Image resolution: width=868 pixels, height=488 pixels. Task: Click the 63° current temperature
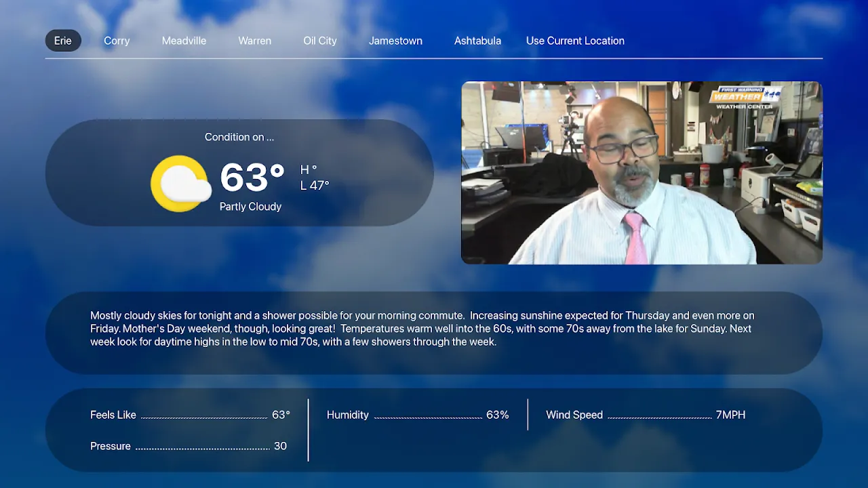252,178
